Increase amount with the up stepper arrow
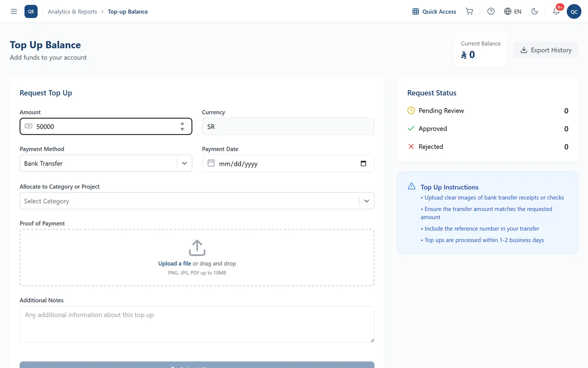Screen dimensions: 588x368 click(182, 124)
